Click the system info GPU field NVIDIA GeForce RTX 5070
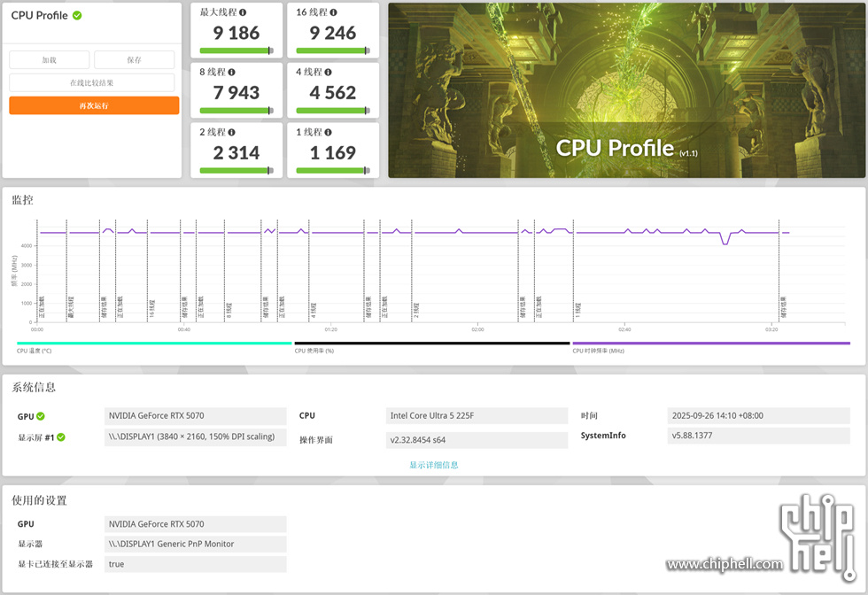This screenshot has height=595, width=868. tap(196, 415)
